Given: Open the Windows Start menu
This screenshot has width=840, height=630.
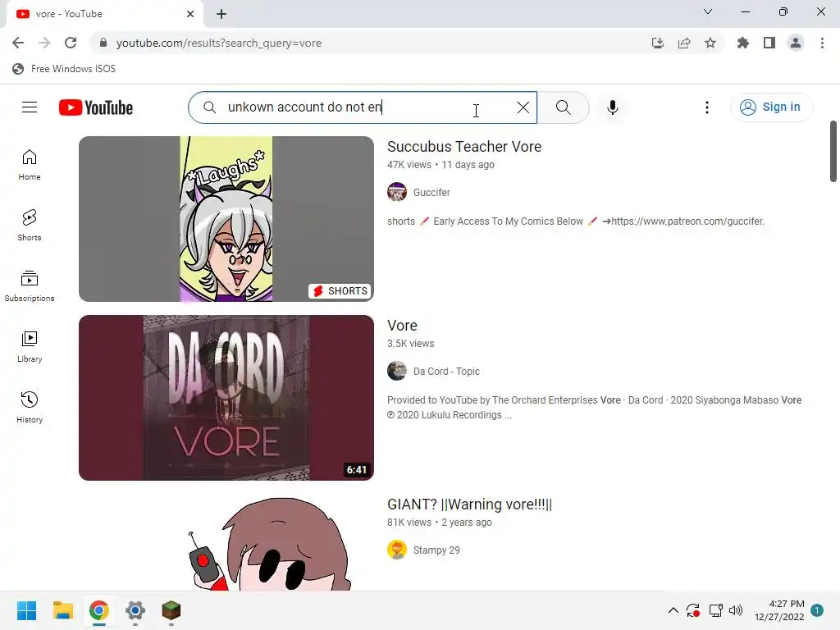Looking at the screenshot, I should (x=27, y=610).
